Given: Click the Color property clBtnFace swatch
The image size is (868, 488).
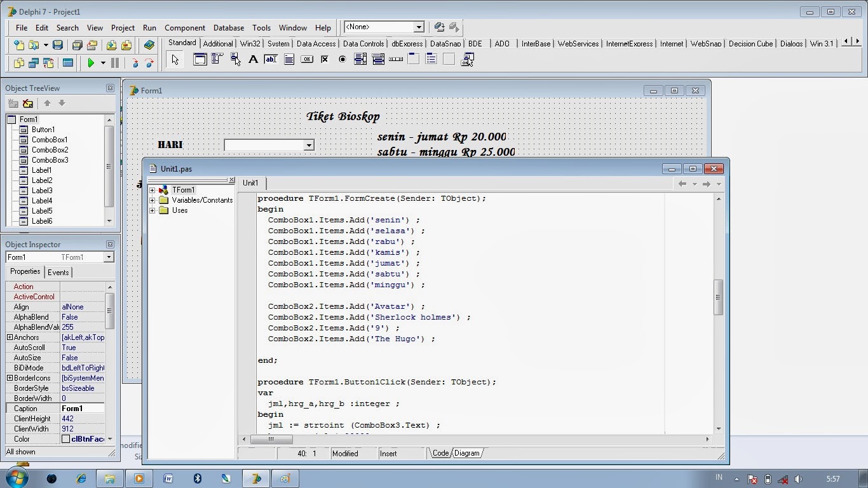Looking at the screenshot, I should [x=65, y=439].
